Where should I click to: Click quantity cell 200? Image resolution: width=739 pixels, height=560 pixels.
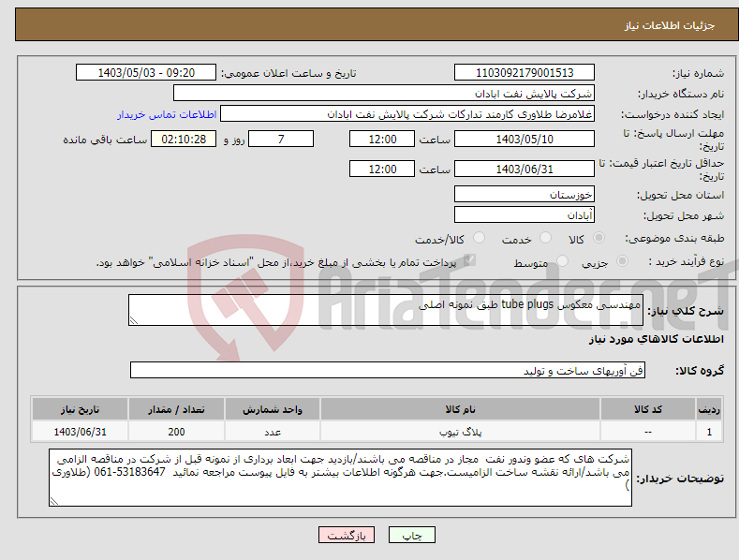pyautogui.click(x=176, y=432)
